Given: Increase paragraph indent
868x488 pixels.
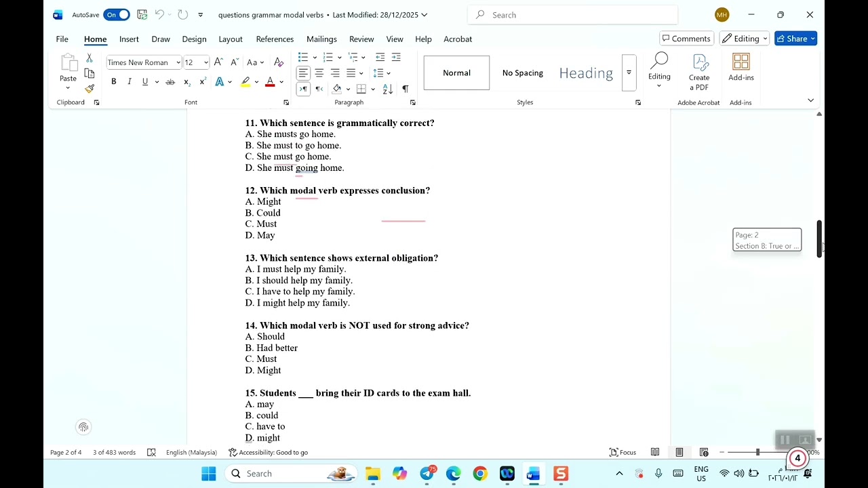Looking at the screenshot, I should click(396, 57).
